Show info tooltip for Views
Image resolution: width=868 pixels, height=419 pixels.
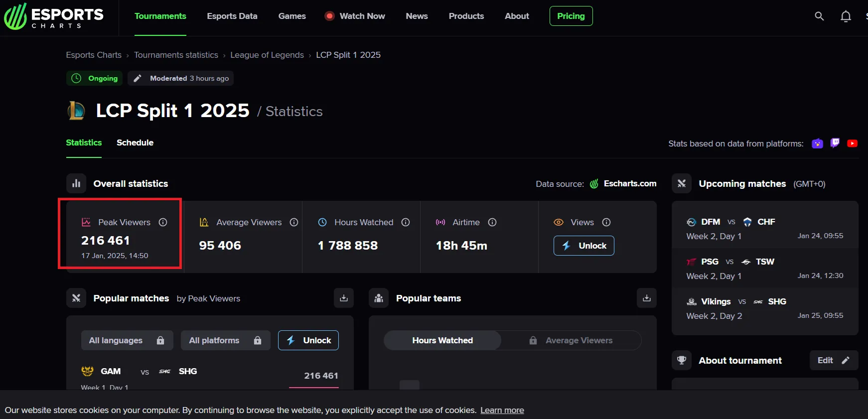point(606,222)
